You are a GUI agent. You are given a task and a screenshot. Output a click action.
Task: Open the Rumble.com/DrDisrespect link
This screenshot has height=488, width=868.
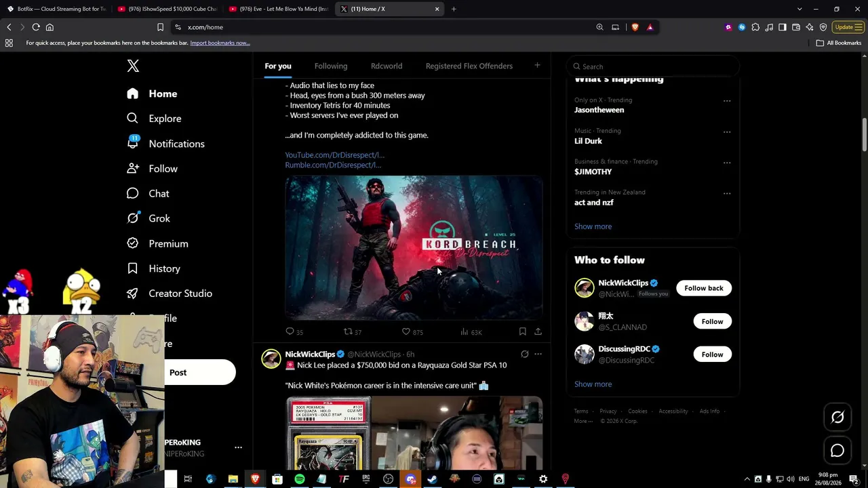coord(333,165)
